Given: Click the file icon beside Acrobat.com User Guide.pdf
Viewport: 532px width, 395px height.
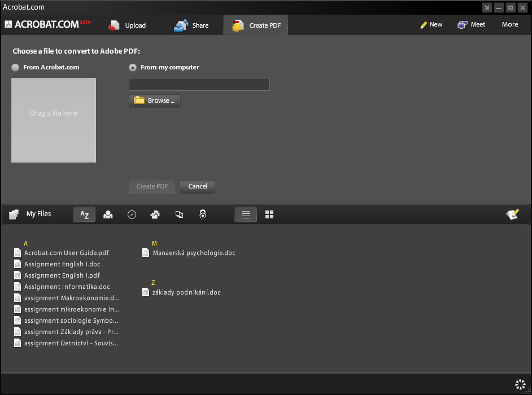Looking at the screenshot, I should coord(18,253).
